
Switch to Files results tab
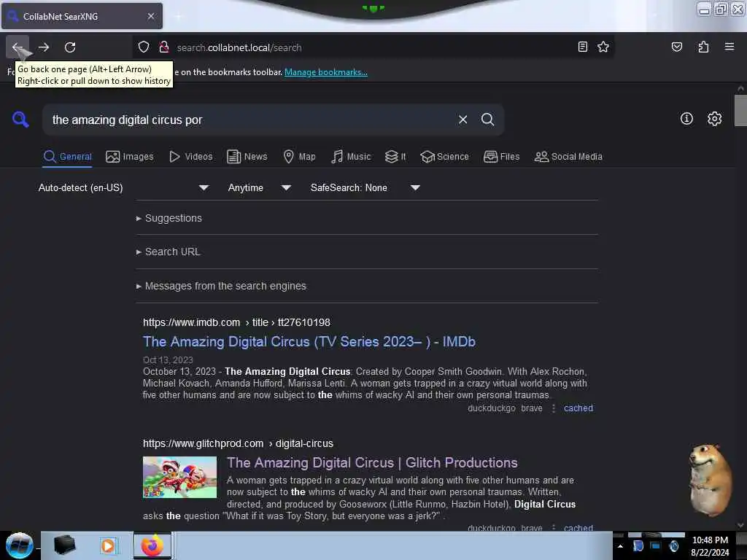(501, 157)
